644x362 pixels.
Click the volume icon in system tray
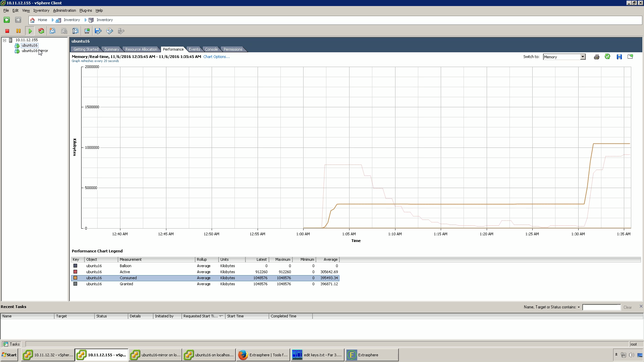pos(631,355)
